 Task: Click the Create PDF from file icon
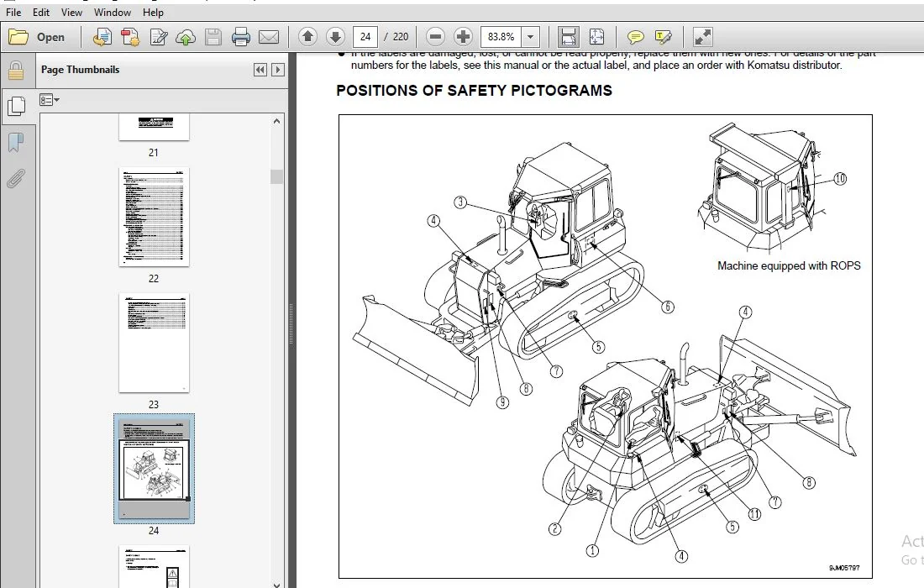tap(102, 37)
